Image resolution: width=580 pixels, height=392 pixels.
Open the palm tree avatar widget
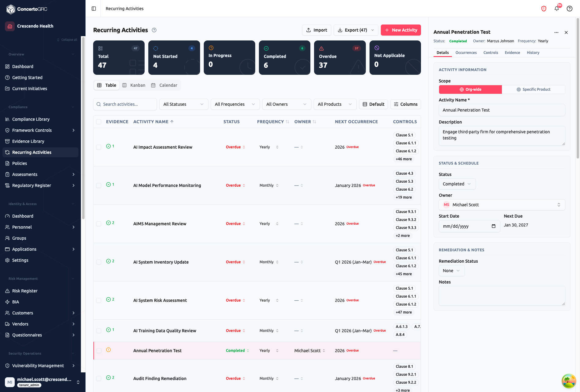click(x=569, y=381)
